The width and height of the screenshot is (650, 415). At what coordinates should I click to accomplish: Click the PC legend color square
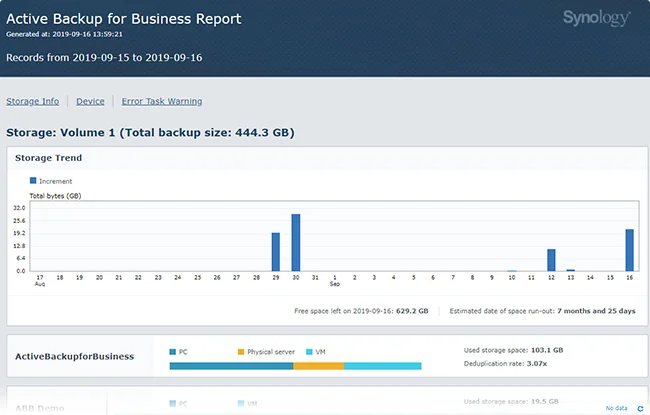pyautogui.click(x=173, y=352)
